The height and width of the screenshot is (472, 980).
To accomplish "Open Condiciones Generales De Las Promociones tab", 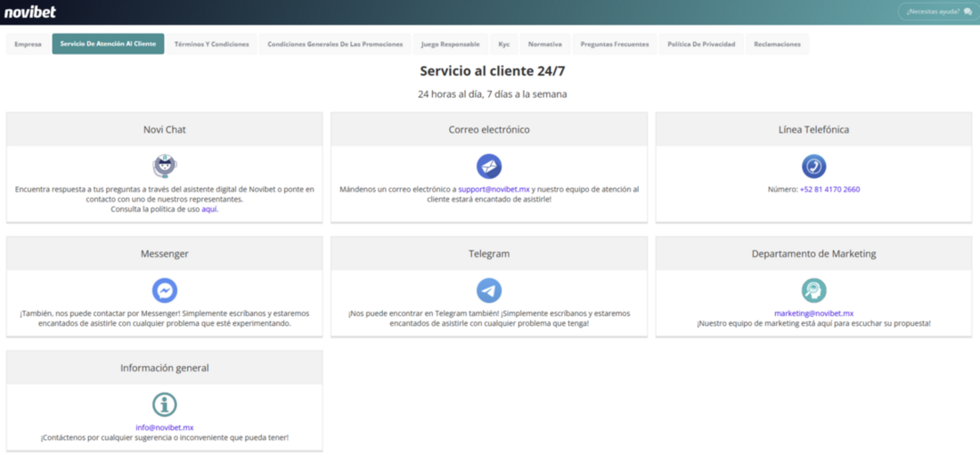I will (336, 45).
